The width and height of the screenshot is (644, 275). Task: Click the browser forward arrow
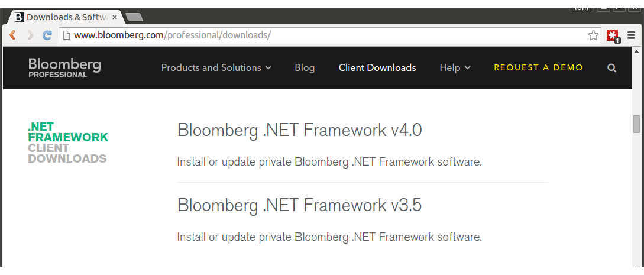point(30,35)
